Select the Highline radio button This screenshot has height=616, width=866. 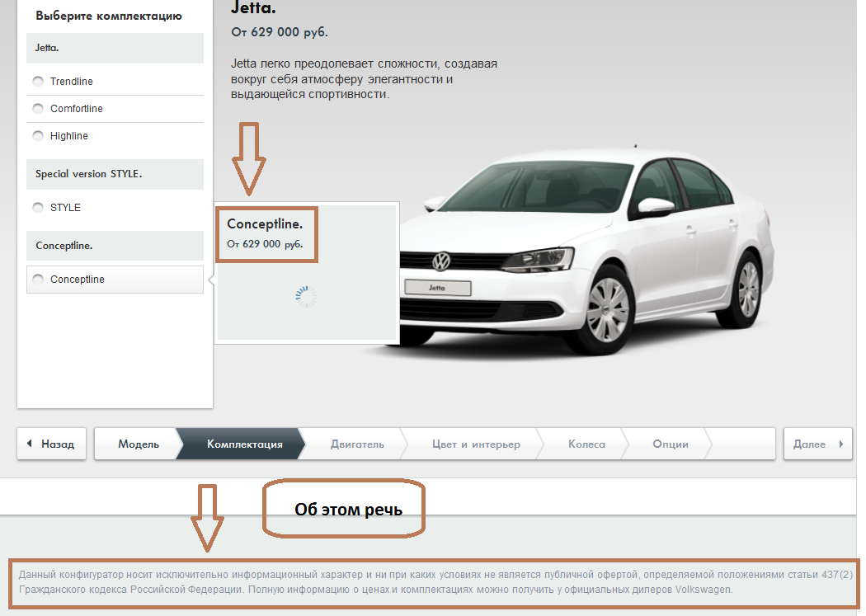click(38, 136)
